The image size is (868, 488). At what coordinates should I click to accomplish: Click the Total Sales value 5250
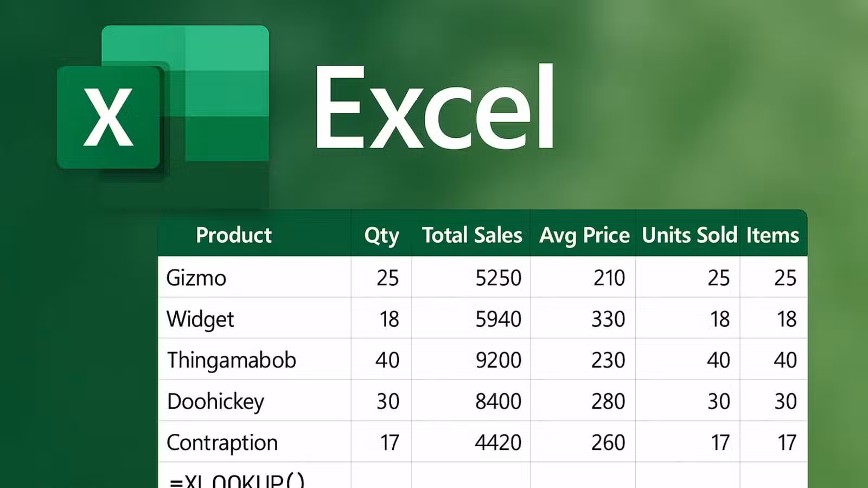tap(498, 278)
